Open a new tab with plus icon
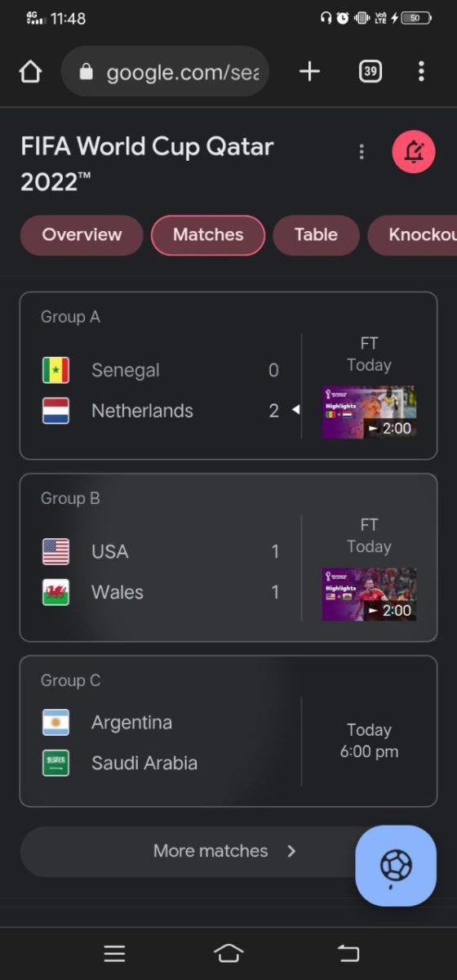This screenshot has width=457, height=980. [309, 72]
